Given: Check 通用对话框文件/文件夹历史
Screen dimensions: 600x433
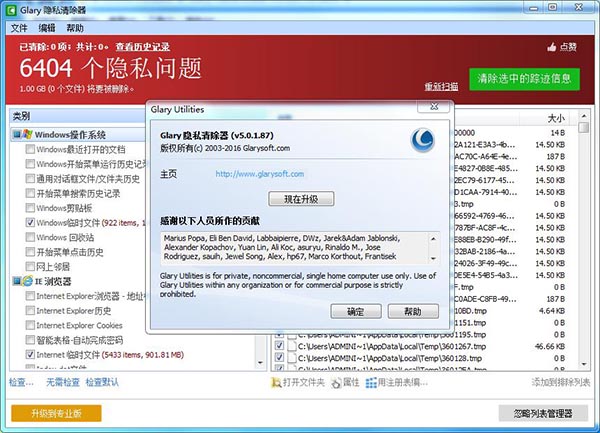Looking at the screenshot, I should click(x=30, y=178).
